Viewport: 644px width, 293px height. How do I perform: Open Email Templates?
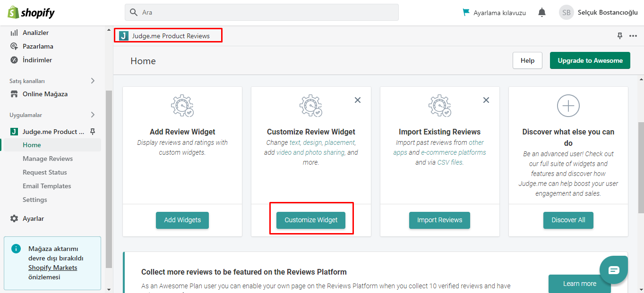click(x=47, y=186)
